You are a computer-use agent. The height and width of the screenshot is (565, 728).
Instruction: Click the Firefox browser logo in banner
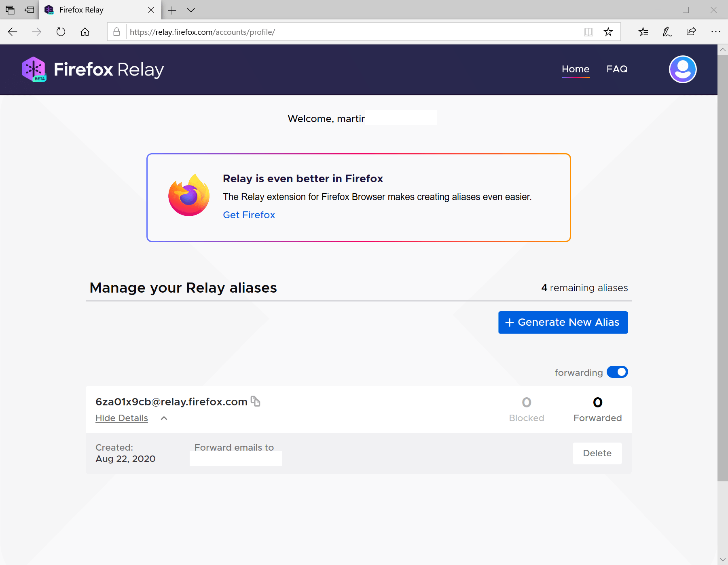(x=189, y=195)
